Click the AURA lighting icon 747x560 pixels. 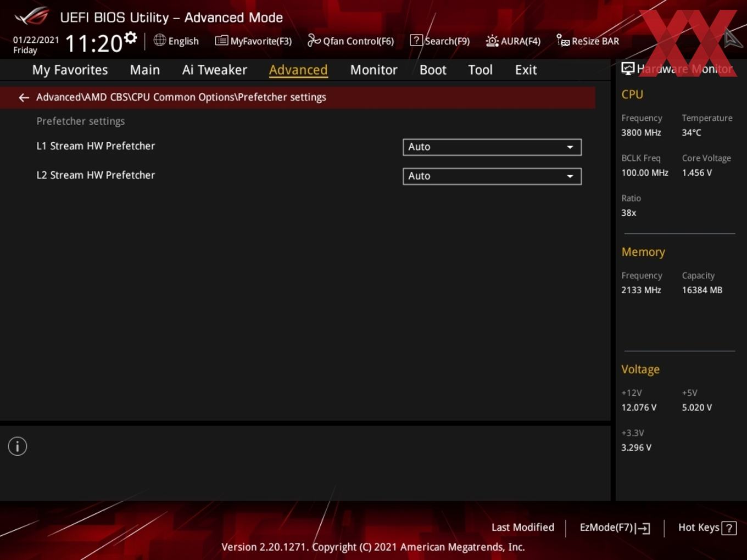tap(492, 41)
